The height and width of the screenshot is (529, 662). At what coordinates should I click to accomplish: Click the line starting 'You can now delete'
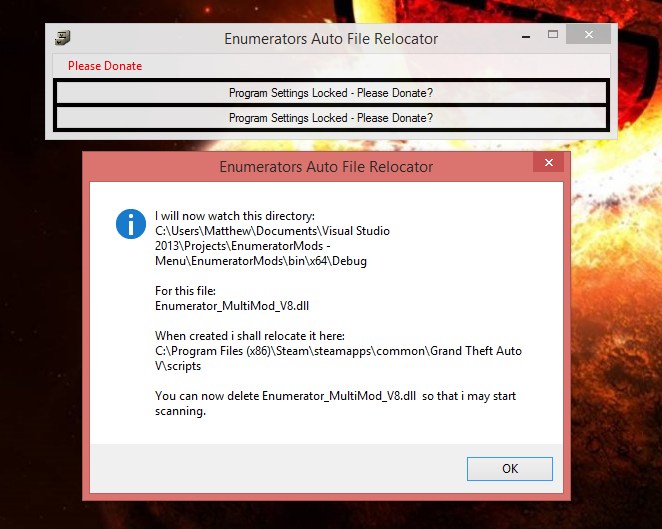pos(335,396)
